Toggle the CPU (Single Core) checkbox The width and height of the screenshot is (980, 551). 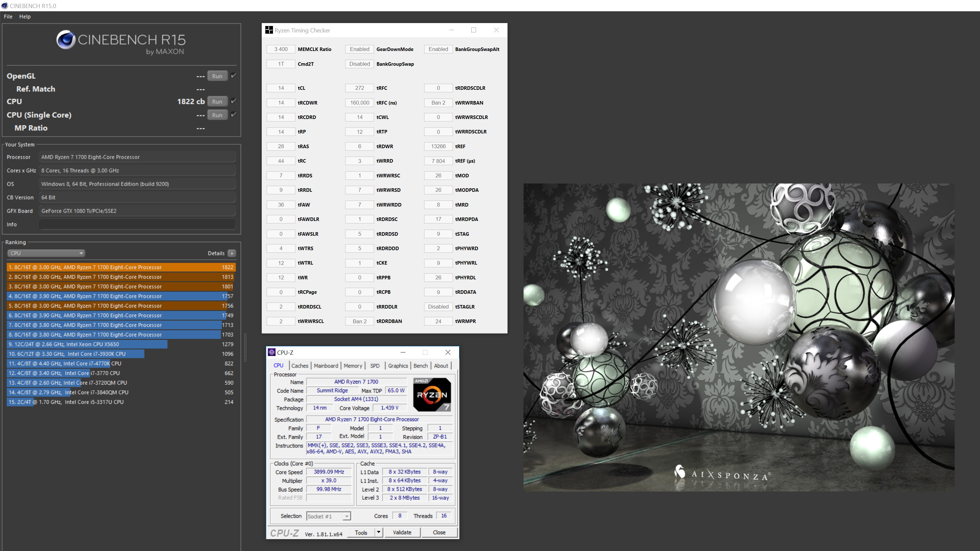(x=234, y=114)
